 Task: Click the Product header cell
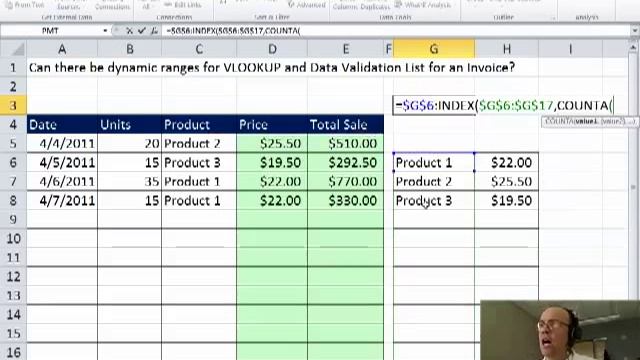[199, 124]
